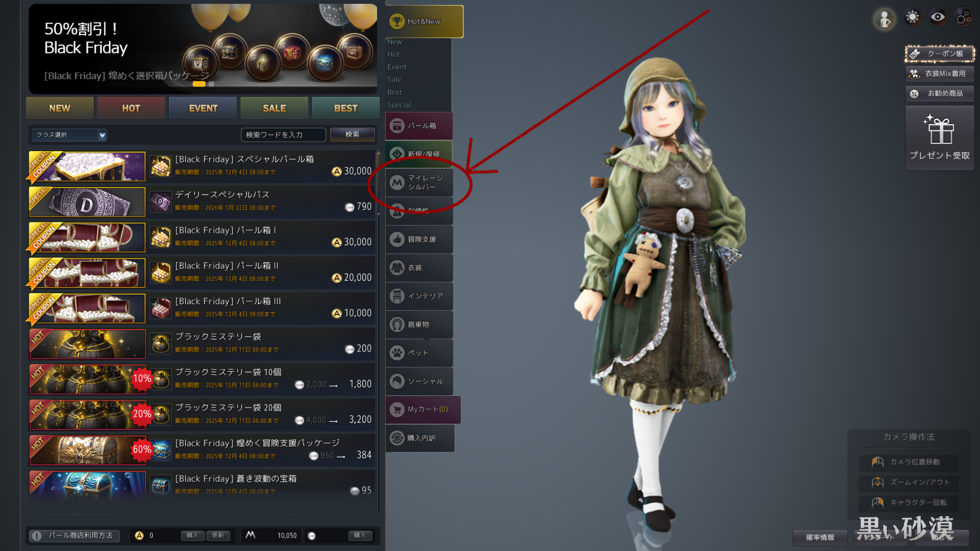Image resolution: width=980 pixels, height=551 pixels.
Task: Expand the パール箱 category
Action: click(420, 126)
